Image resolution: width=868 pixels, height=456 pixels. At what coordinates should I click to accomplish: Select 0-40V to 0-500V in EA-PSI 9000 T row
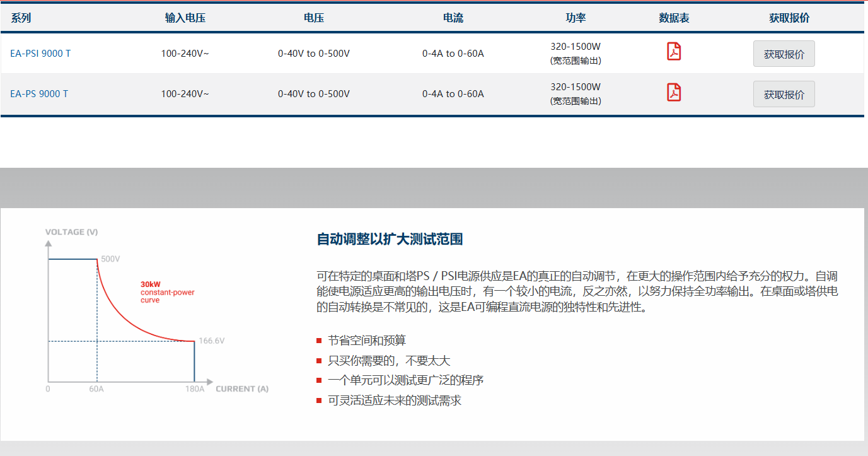[314, 54]
